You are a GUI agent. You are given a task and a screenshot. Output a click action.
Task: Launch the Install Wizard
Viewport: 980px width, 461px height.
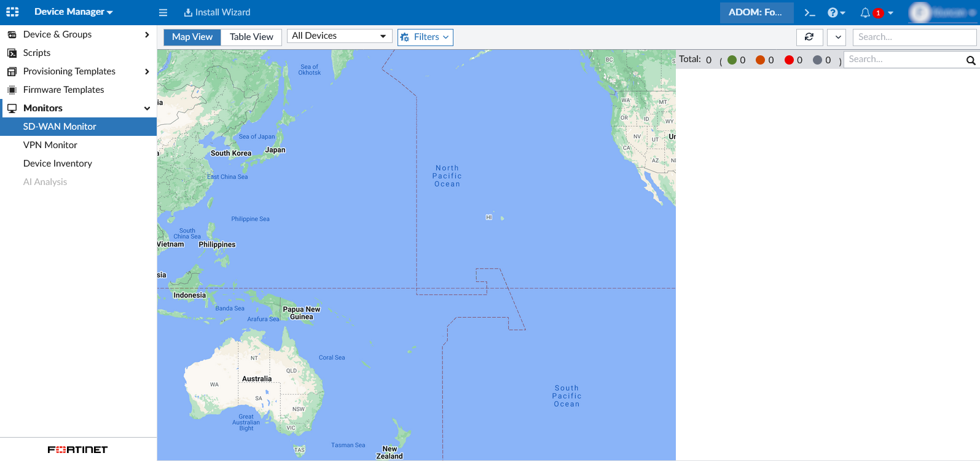pos(217,12)
